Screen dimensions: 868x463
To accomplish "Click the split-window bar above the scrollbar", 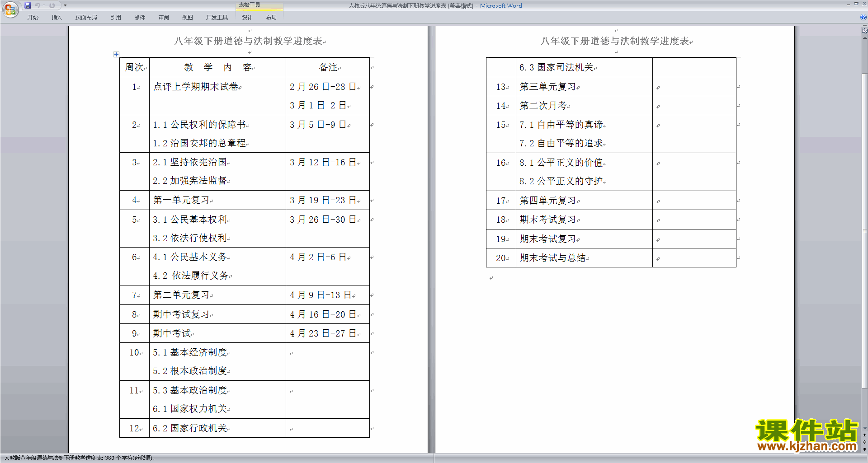I will (864, 26).
